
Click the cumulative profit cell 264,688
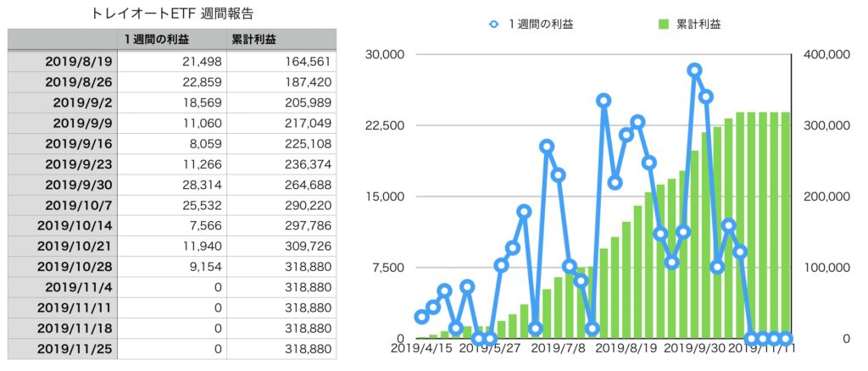pyautogui.click(x=281, y=185)
